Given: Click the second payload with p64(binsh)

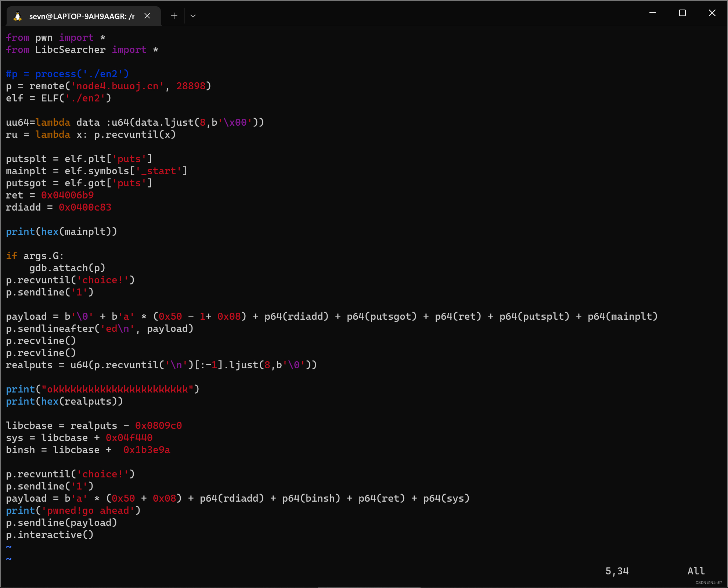Looking at the screenshot, I should (238, 498).
